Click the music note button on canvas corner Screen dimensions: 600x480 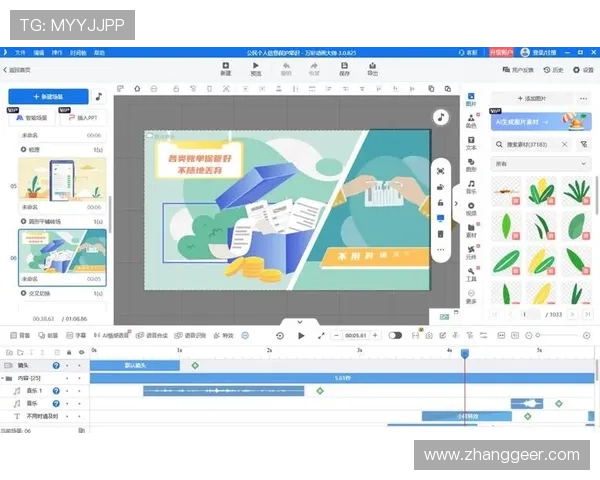click(x=440, y=117)
